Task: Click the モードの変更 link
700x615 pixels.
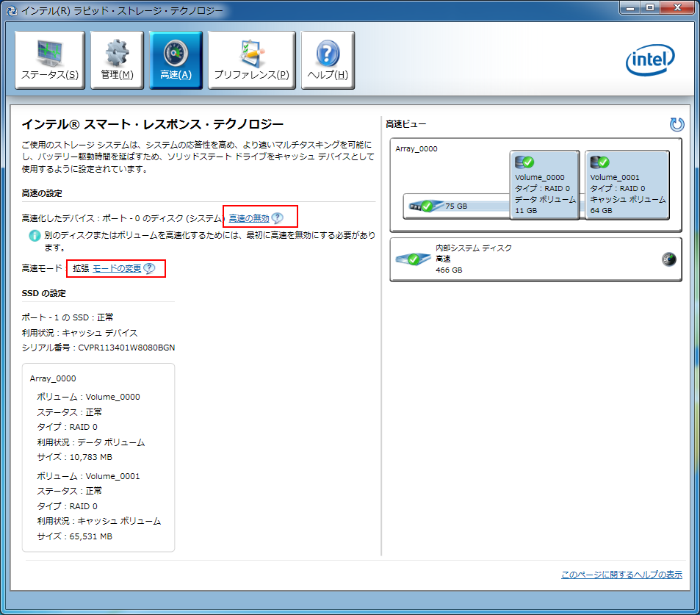Action: (x=117, y=268)
